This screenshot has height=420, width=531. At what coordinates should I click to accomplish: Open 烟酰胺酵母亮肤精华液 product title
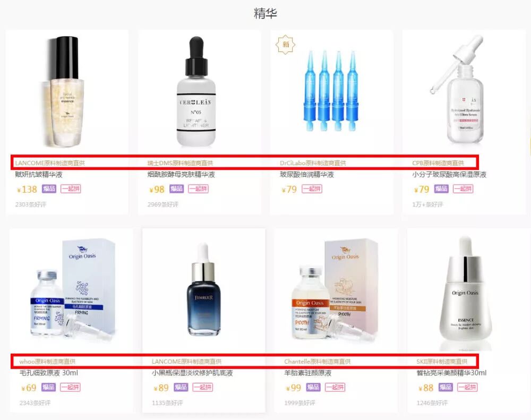tap(181, 175)
